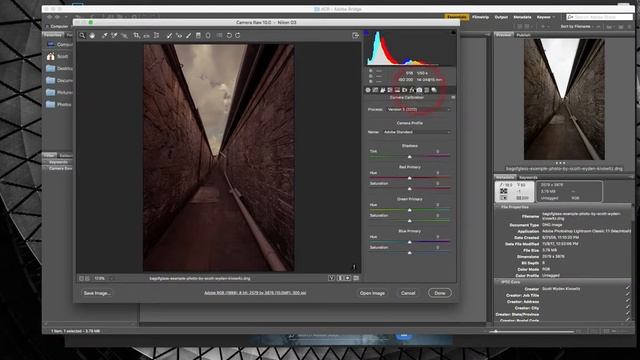Select the Adjustment Brush tool
This screenshot has height=360, width=640.
(188, 36)
